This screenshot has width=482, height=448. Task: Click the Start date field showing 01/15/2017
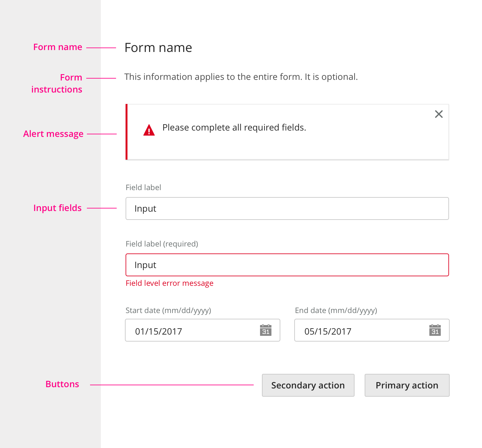190,330
